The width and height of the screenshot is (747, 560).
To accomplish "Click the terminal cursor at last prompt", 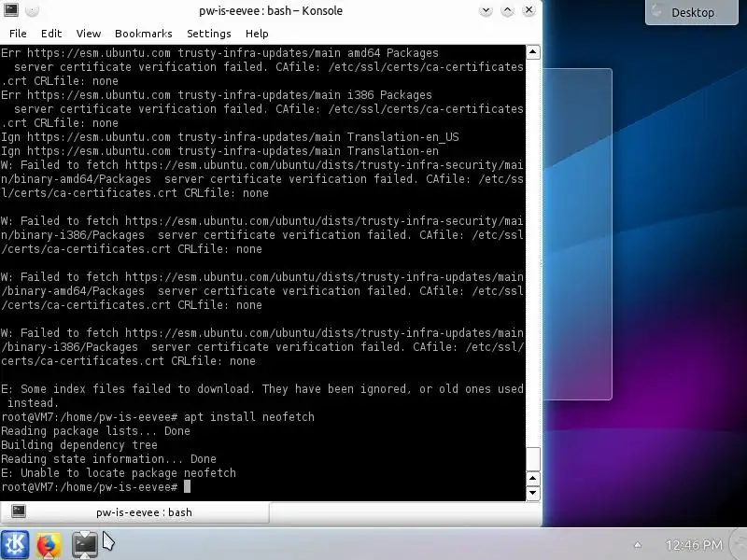I will (x=188, y=486).
